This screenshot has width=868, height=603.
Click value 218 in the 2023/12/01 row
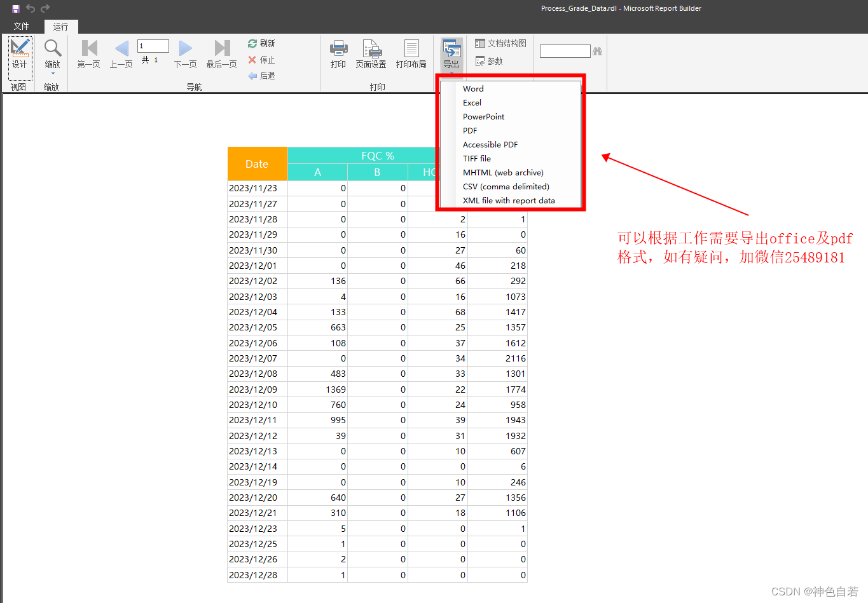point(518,266)
